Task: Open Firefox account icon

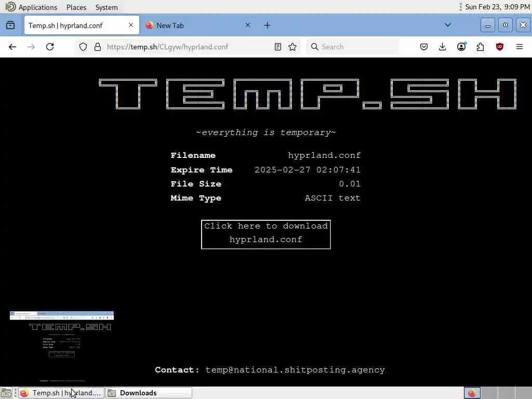Action: tap(461, 47)
